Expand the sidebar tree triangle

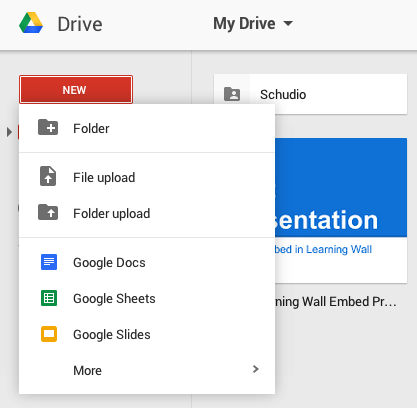tap(9, 132)
